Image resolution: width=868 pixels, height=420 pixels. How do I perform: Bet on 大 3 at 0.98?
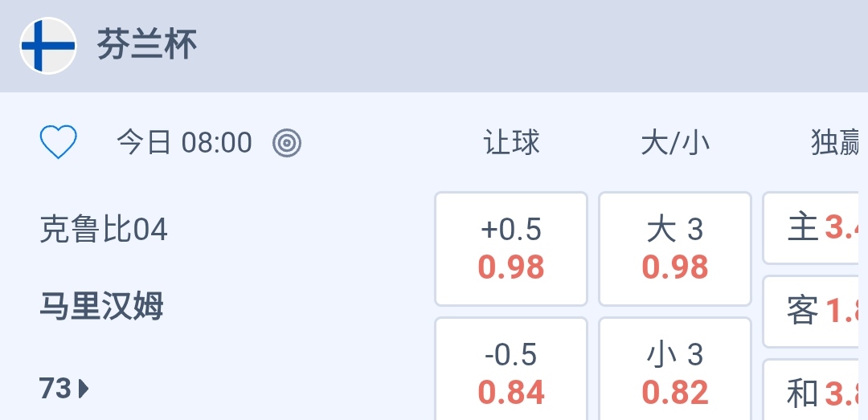675,249
